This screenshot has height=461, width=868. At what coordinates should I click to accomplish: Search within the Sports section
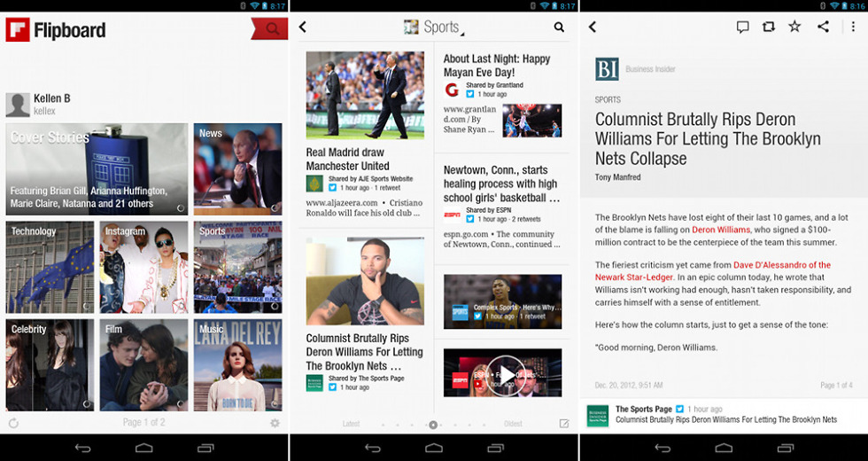tap(559, 27)
